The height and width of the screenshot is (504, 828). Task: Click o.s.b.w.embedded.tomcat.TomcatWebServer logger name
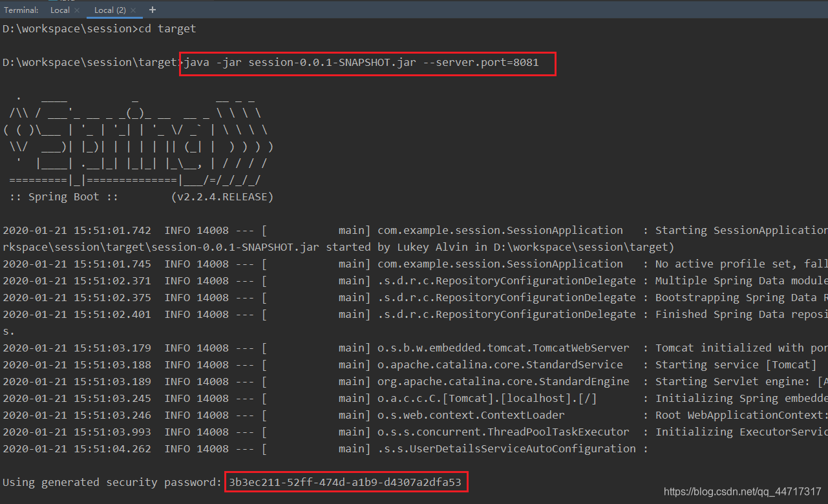(504, 348)
